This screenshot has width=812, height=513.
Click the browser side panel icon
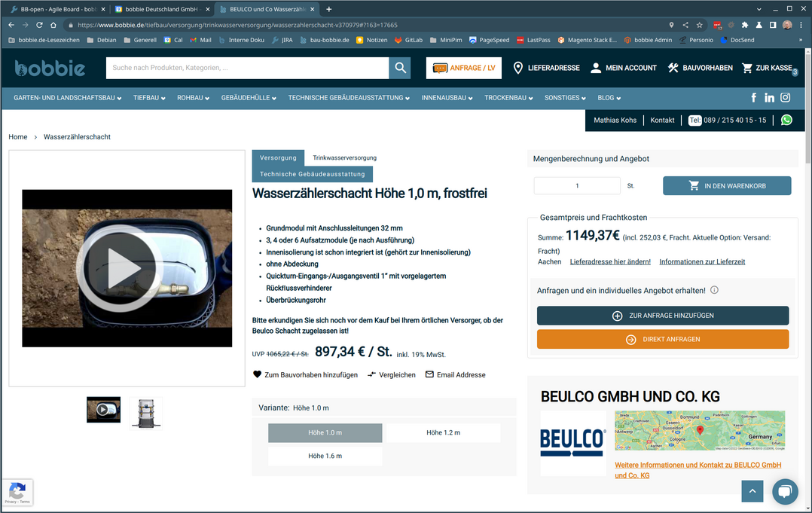[773, 25]
